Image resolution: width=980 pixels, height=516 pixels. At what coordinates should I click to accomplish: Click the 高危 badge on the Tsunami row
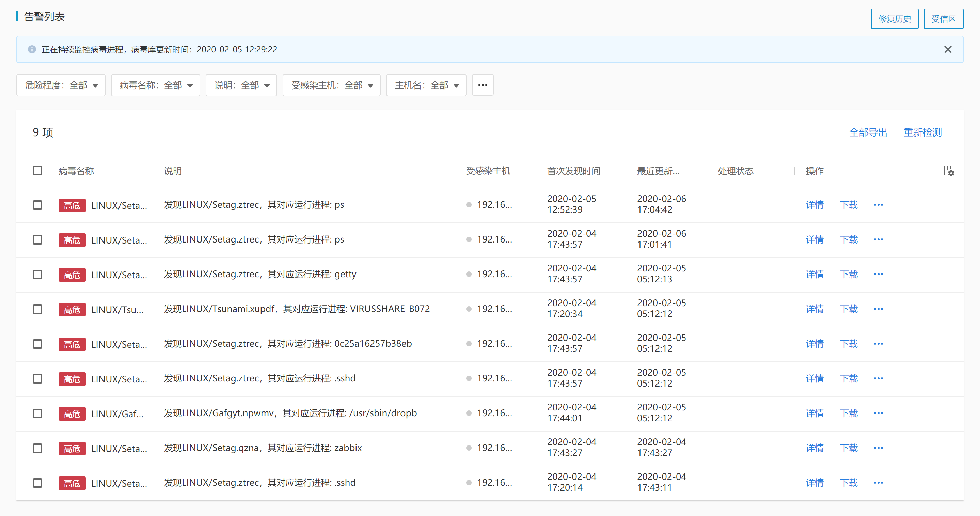click(72, 309)
